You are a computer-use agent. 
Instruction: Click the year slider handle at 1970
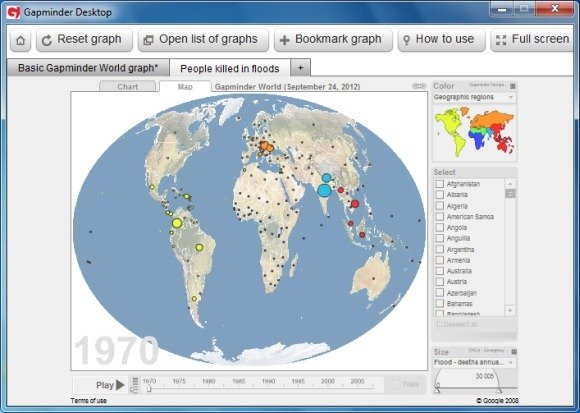148,388
